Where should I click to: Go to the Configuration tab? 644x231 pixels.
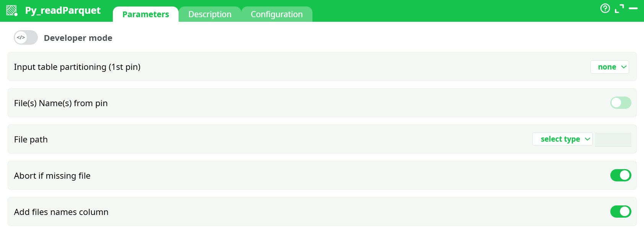pos(276,15)
